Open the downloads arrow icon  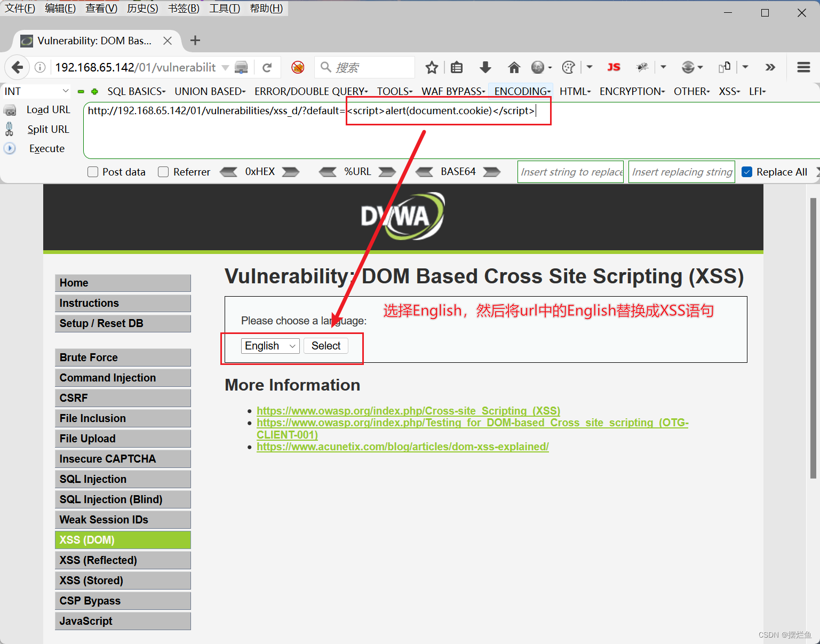pos(485,67)
